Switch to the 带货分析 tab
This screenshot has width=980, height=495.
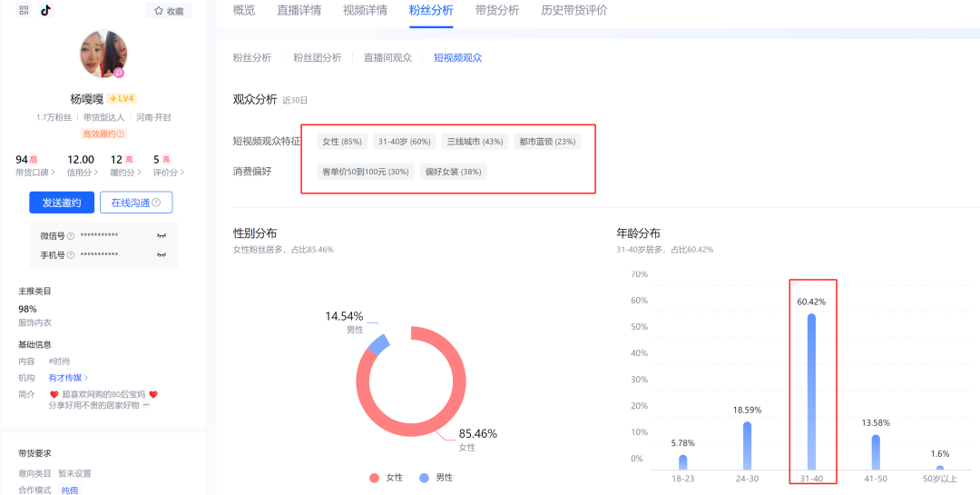coord(497,11)
